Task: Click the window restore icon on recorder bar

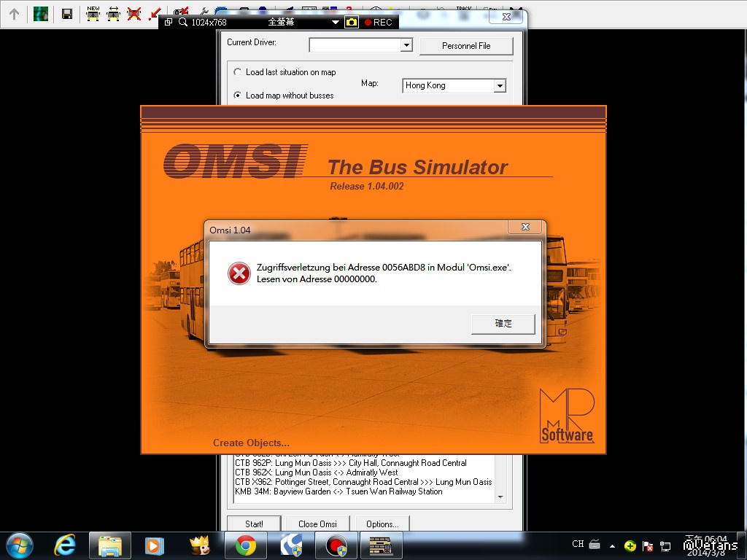Action: pyautogui.click(x=169, y=22)
